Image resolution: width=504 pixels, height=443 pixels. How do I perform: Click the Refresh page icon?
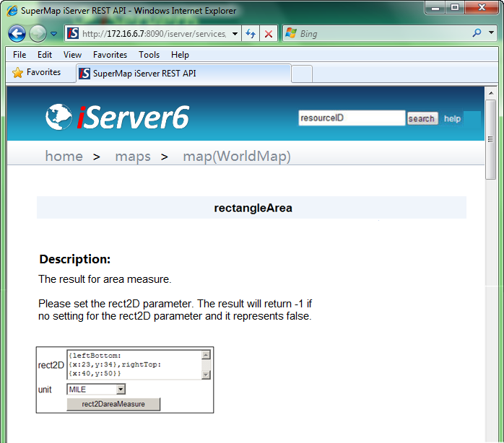[x=251, y=34]
